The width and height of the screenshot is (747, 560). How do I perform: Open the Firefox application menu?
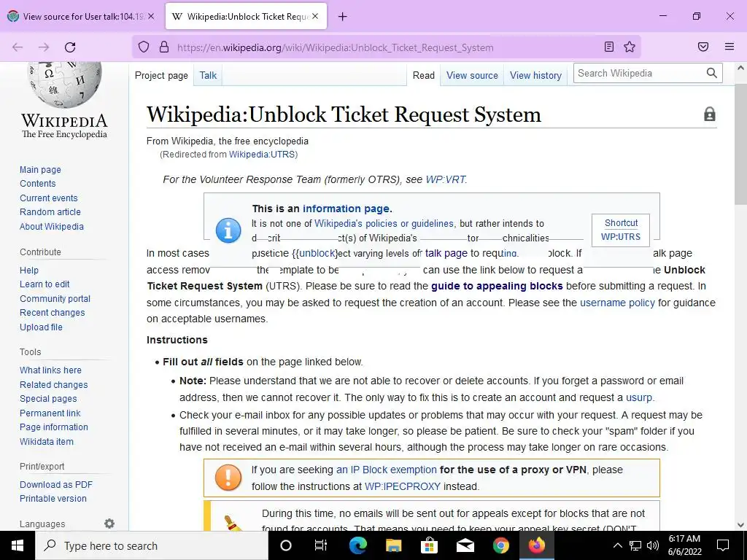(x=729, y=47)
